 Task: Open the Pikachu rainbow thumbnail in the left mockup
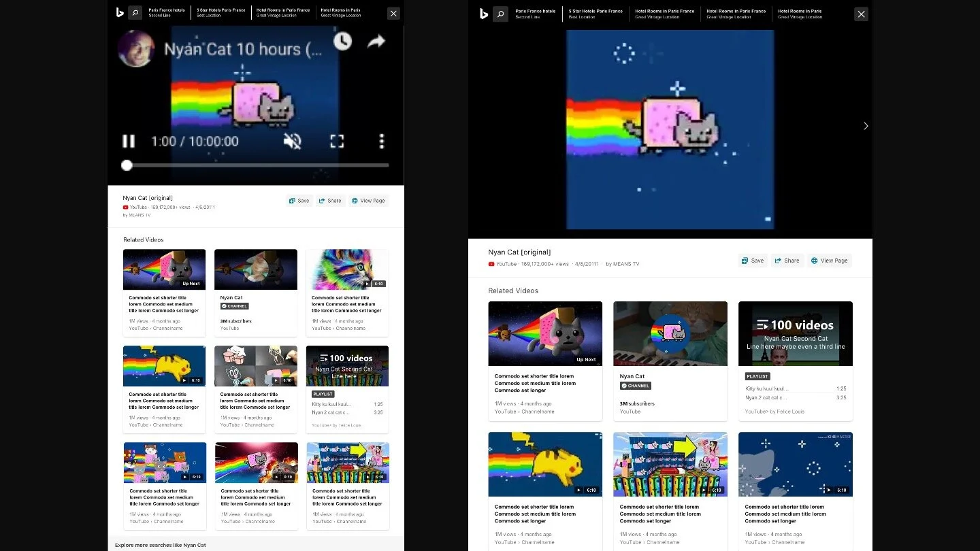(x=164, y=366)
